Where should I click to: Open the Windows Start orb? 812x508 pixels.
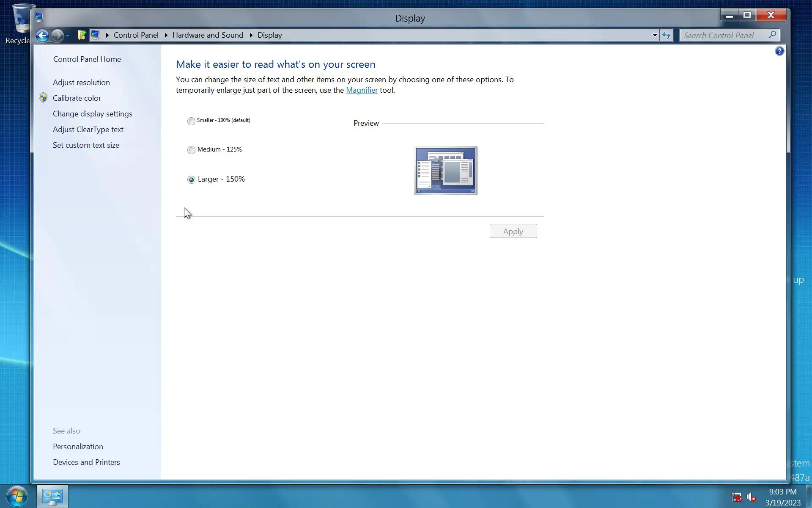(17, 496)
